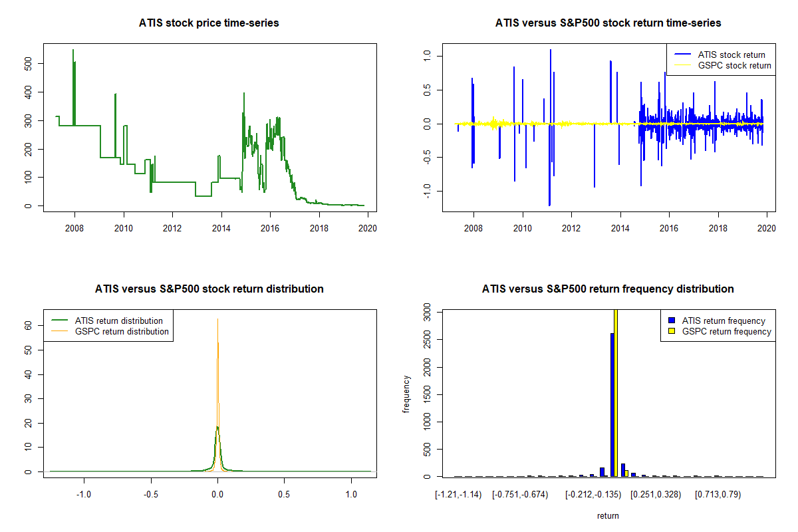This screenshot has width=798, height=532.
Task: Click the 2500 frequency axis tick label
Action: pyautogui.click(x=426, y=339)
